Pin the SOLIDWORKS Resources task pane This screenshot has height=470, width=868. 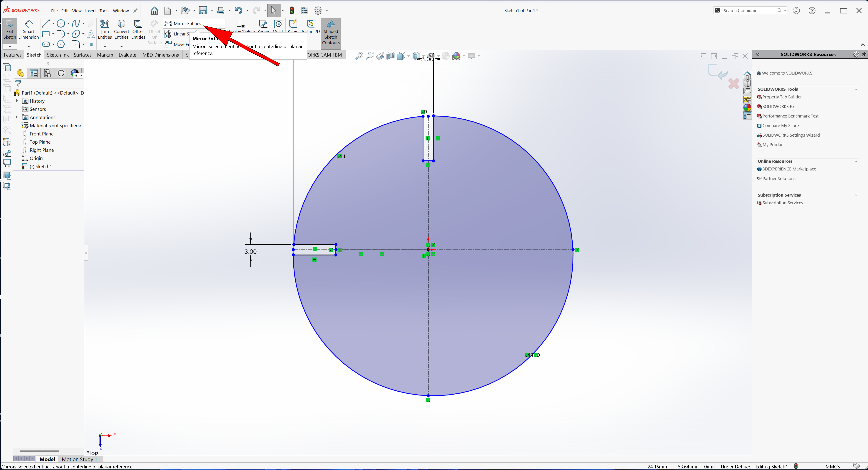click(x=864, y=54)
